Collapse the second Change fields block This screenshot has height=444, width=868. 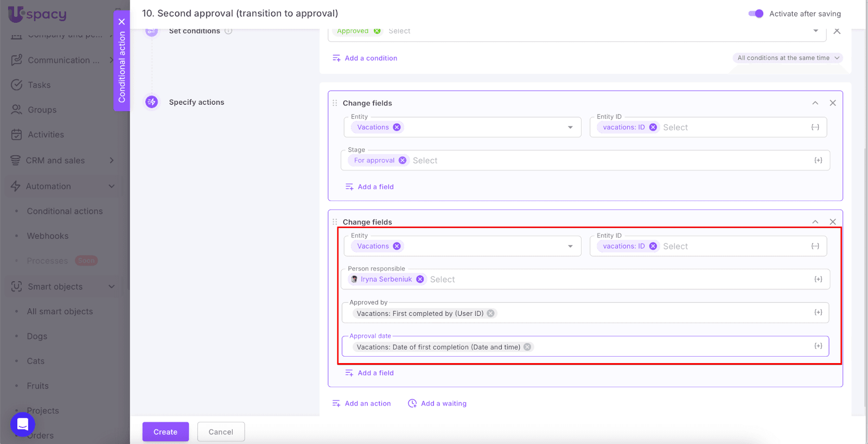tap(815, 222)
